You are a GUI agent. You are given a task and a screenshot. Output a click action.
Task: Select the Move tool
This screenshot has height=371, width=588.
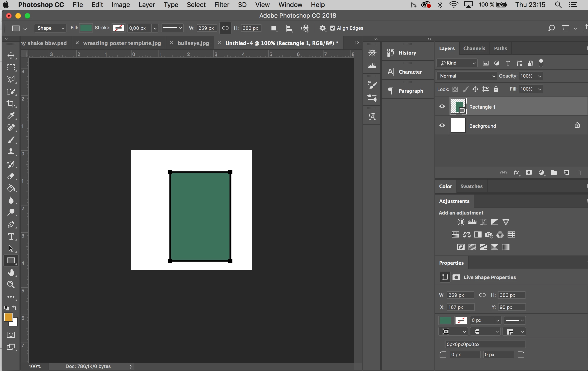click(x=11, y=56)
